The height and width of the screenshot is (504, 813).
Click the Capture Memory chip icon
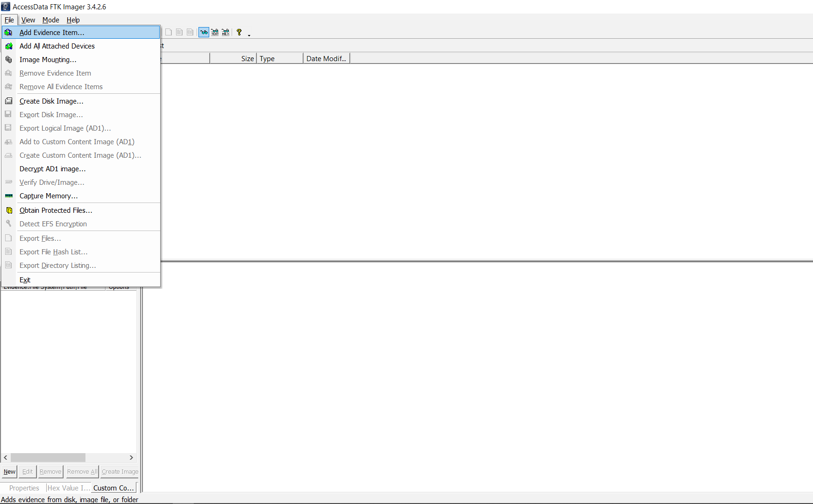pos(8,196)
